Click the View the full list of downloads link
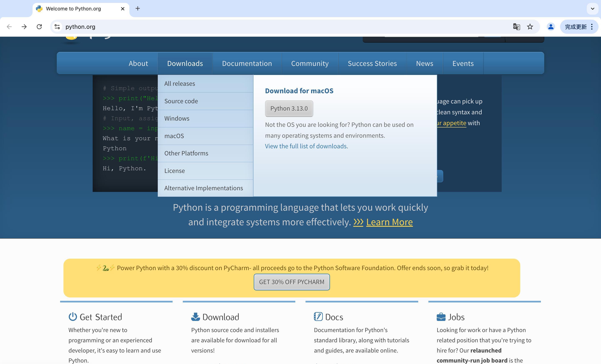Screen dimensions: 601x364 [307, 146]
